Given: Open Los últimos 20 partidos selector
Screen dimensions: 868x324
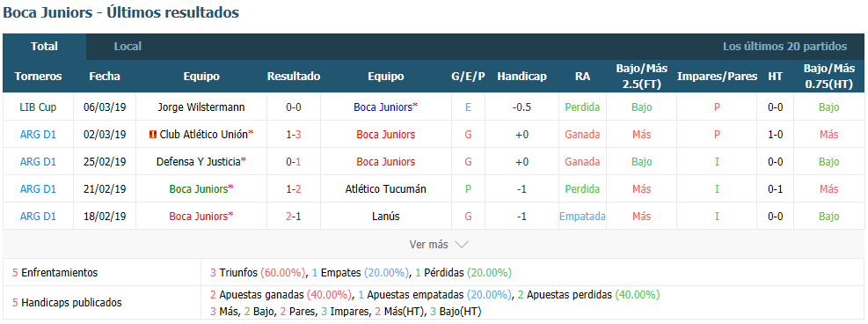Looking at the screenshot, I should pos(784,47).
